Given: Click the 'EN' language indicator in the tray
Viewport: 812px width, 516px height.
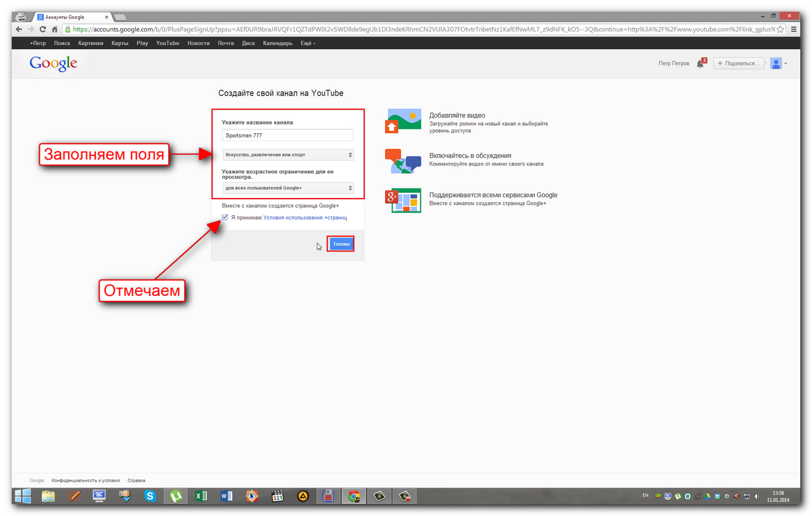Looking at the screenshot, I should click(x=645, y=495).
